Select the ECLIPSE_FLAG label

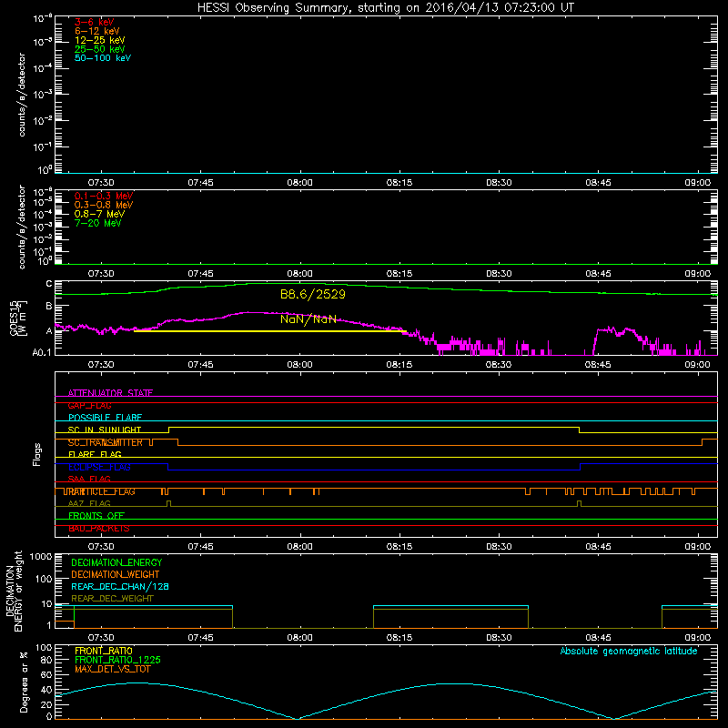point(99,467)
